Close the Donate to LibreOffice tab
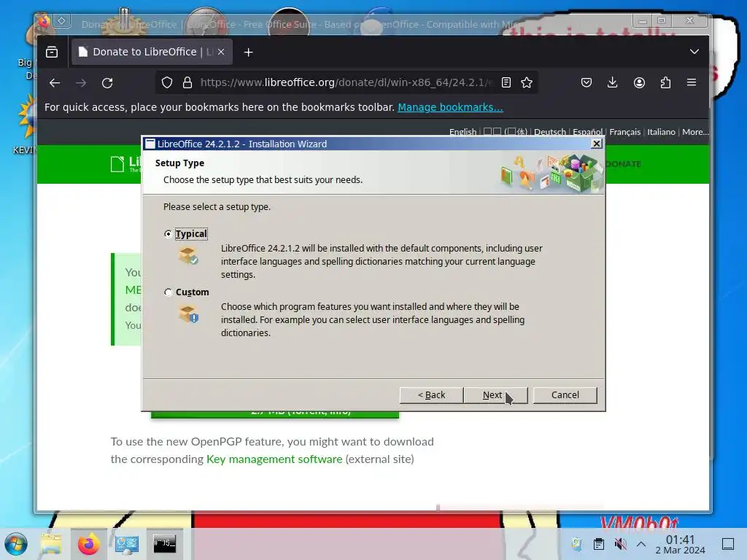This screenshot has width=747, height=560. 221,52
